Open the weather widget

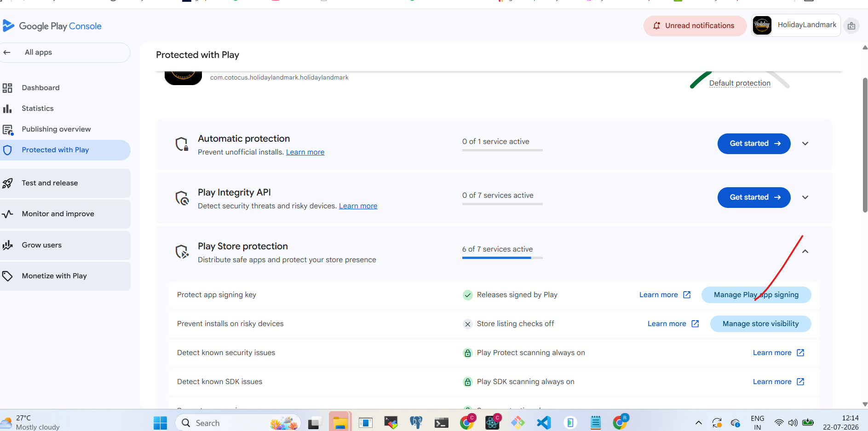(31, 422)
